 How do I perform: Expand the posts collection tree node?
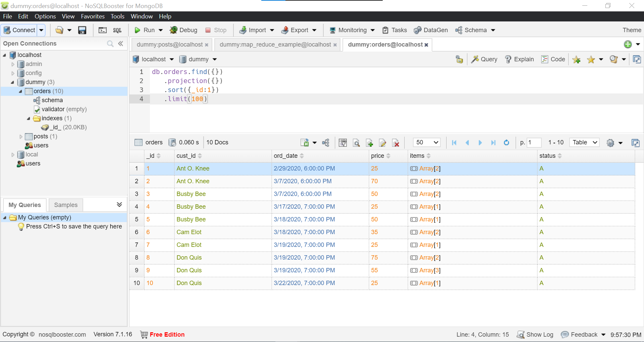click(21, 137)
